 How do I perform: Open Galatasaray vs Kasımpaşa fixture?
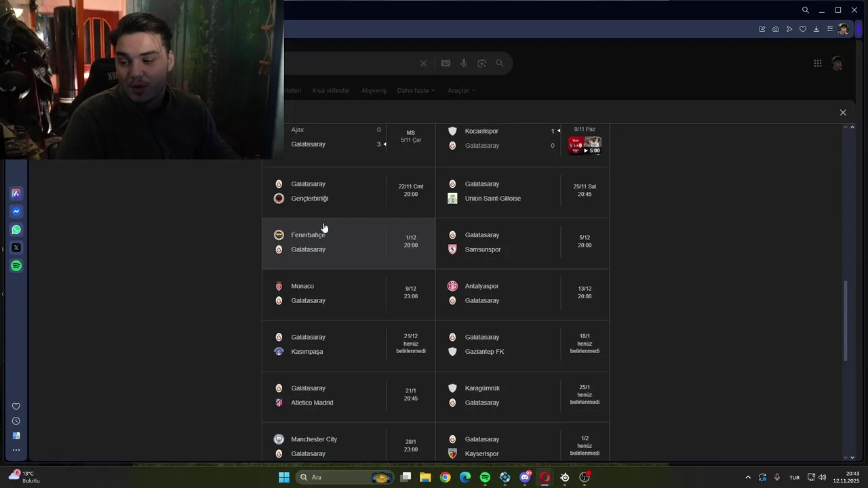pos(349,345)
